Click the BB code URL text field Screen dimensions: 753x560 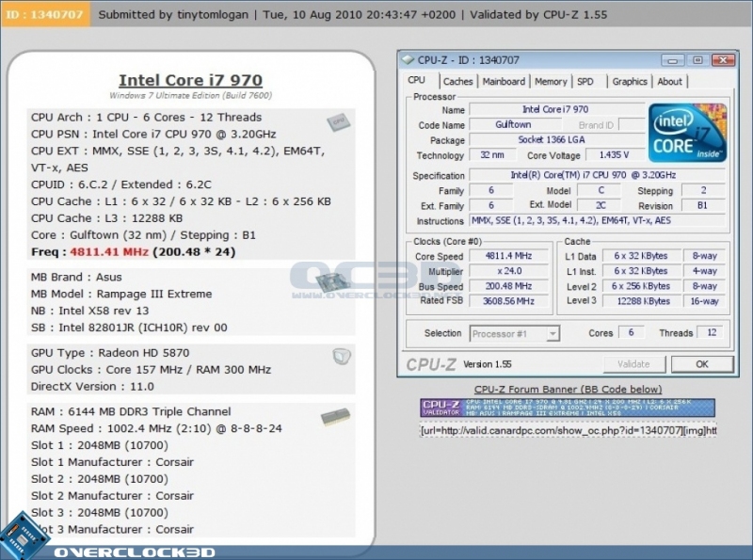coord(568,430)
